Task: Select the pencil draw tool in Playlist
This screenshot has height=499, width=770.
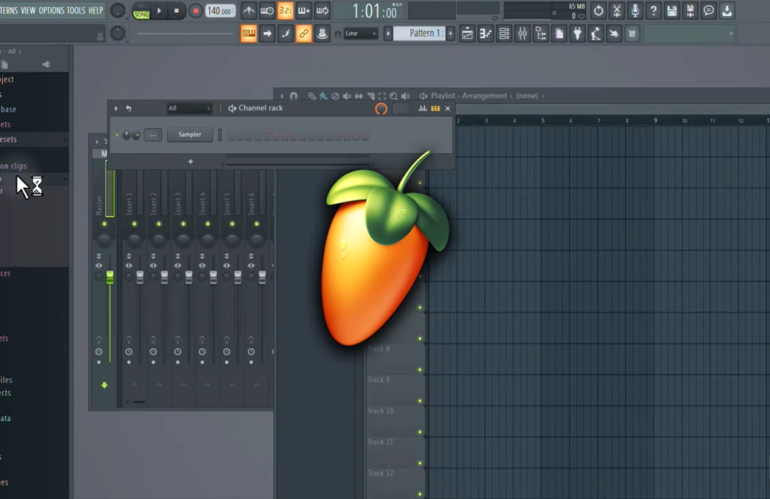Action: (312, 96)
